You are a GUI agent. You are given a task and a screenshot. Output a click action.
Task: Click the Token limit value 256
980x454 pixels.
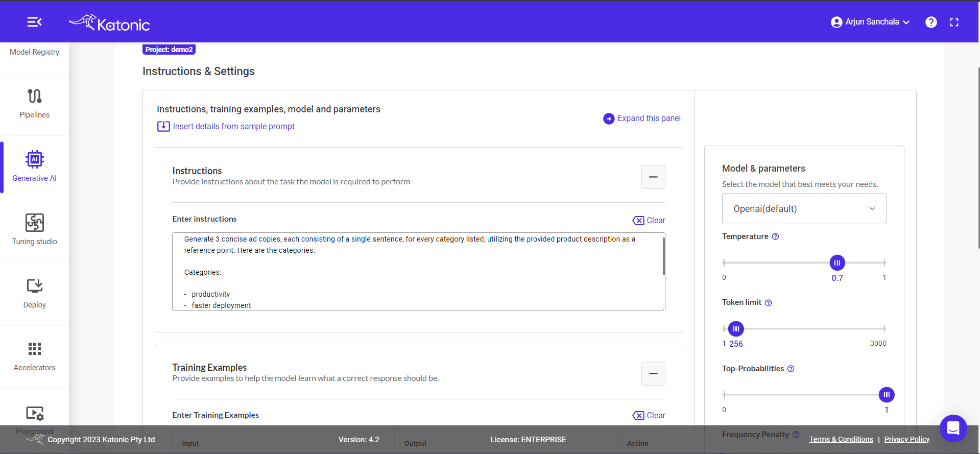point(736,344)
